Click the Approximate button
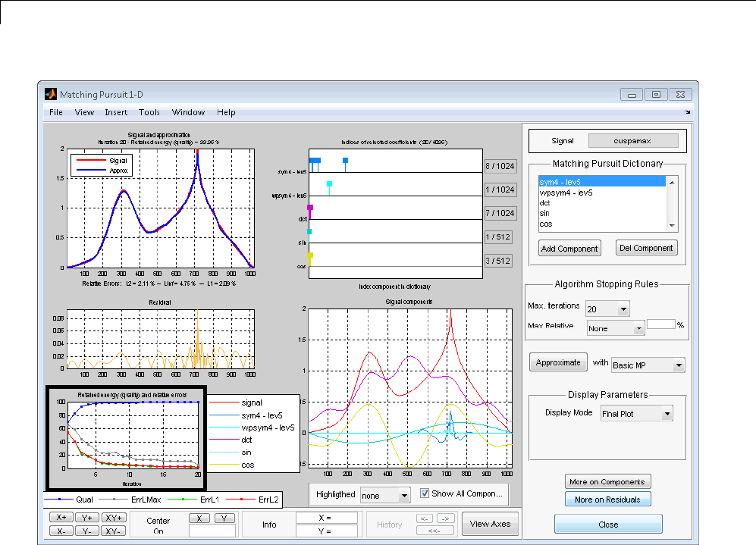 click(558, 363)
